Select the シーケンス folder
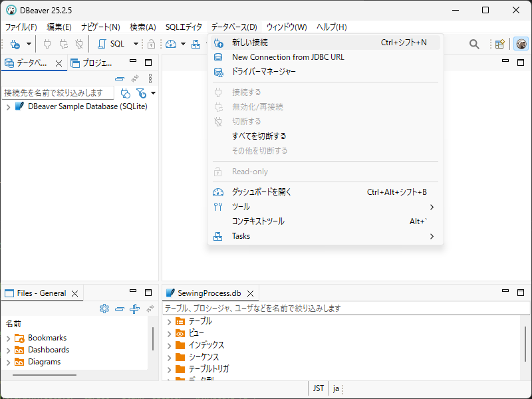This screenshot has width=532, height=399. click(203, 357)
